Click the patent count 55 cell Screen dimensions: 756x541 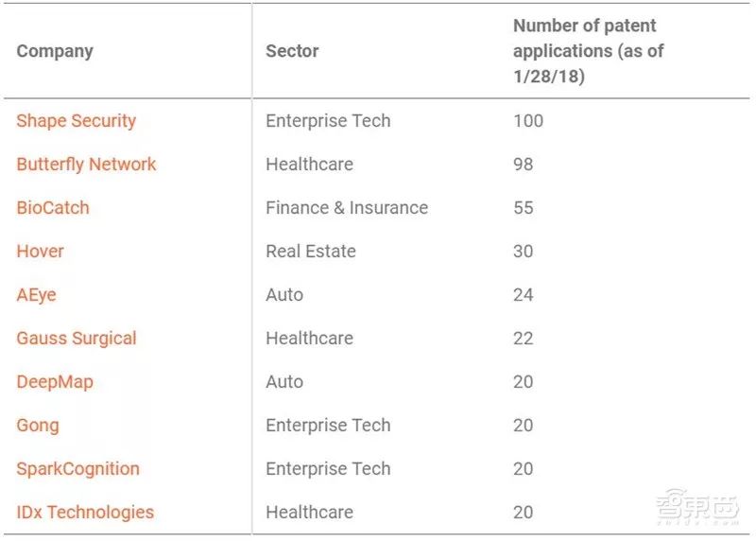pos(524,208)
